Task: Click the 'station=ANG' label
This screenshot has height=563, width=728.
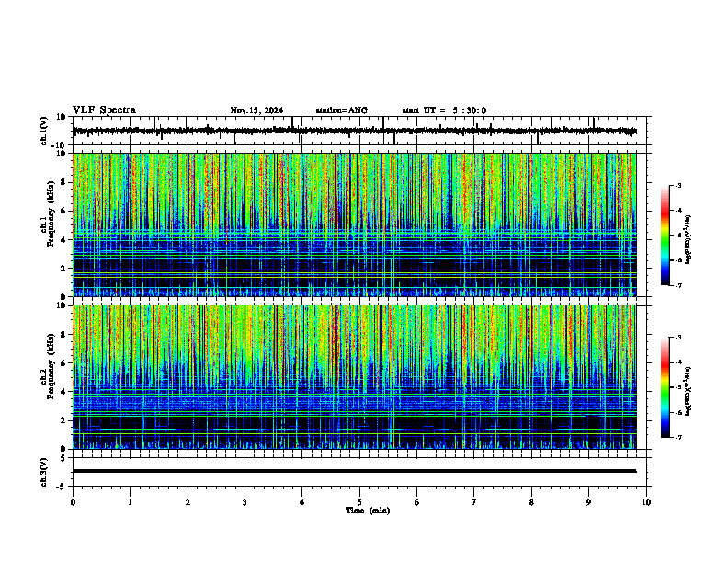Action: pyautogui.click(x=341, y=110)
